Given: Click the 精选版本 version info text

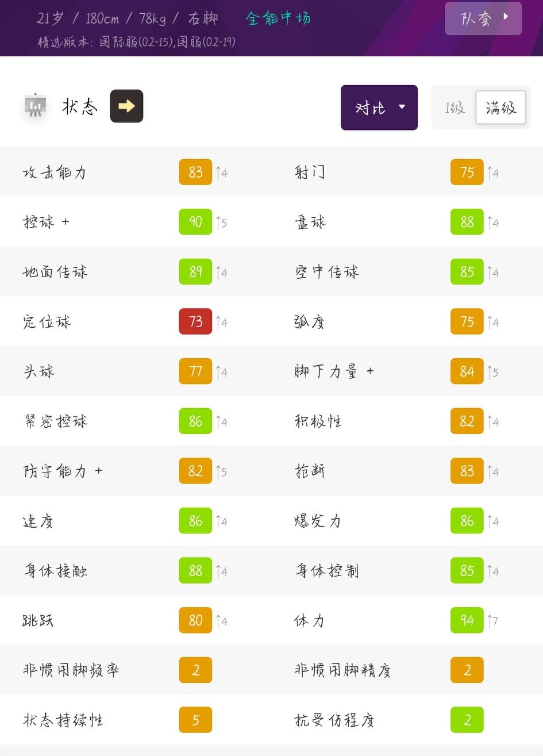Looking at the screenshot, I should click(x=136, y=42).
